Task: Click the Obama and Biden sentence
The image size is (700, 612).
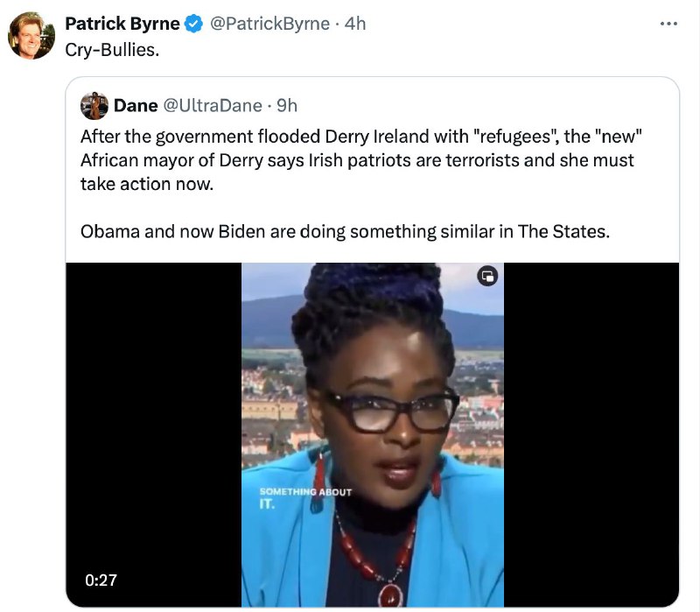Action: tap(345, 232)
